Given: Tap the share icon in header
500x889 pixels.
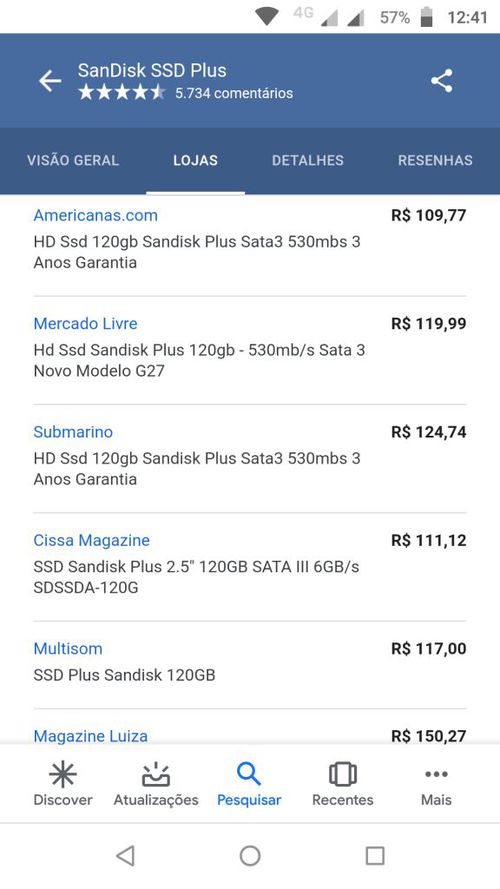Looking at the screenshot, I should coord(442,81).
